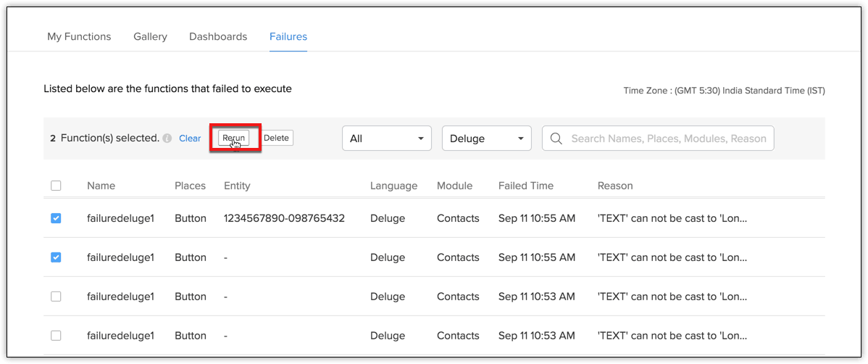Toggle the select-all header checkbox
This screenshot has width=868, height=364.
tap(56, 186)
